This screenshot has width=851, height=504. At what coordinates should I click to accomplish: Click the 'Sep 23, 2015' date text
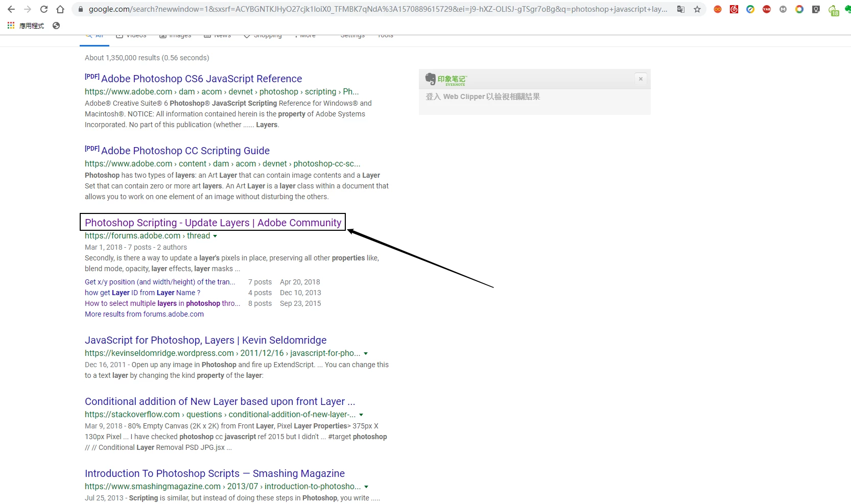click(x=300, y=303)
